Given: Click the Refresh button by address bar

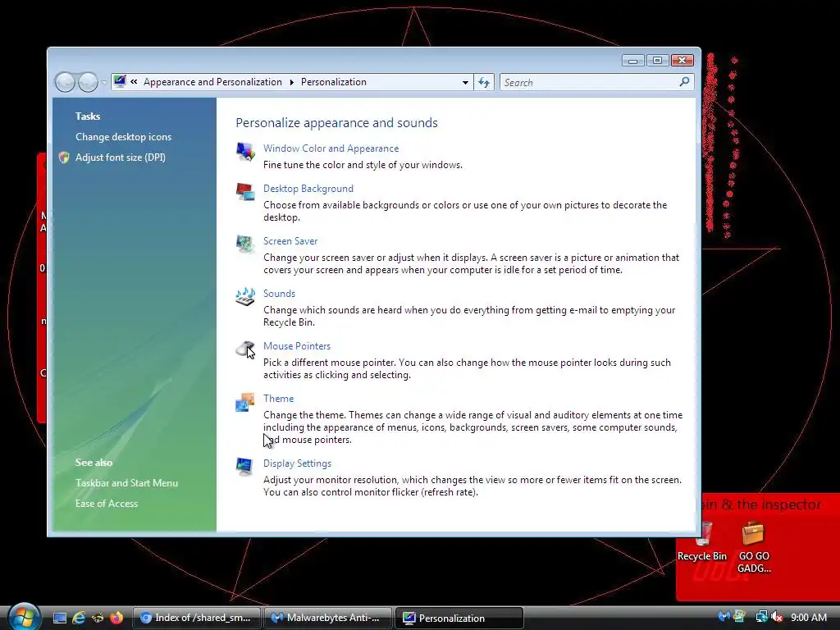Looking at the screenshot, I should 484,83.
